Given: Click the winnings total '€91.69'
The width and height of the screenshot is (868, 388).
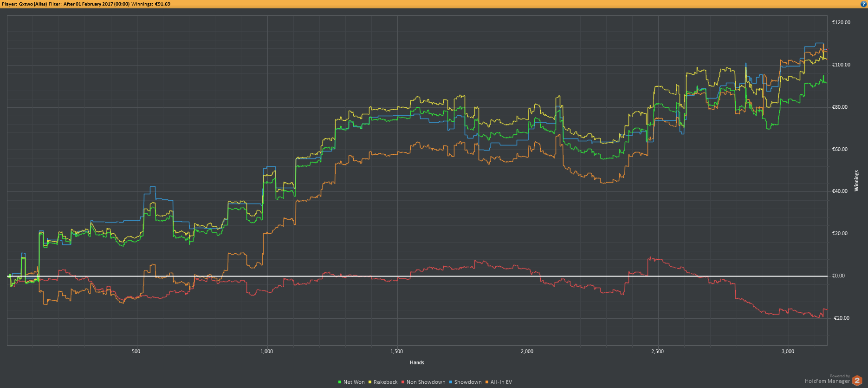Looking at the screenshot, I should point(162,4).
